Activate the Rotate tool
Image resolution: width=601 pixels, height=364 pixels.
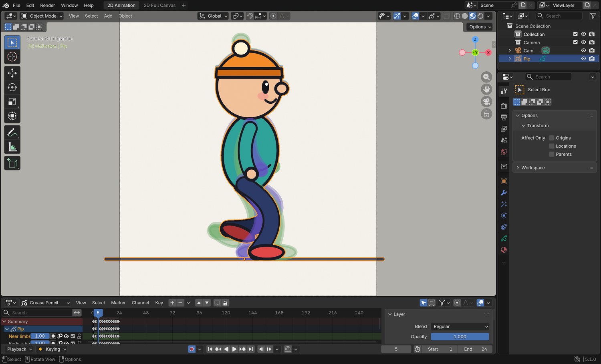12,87
